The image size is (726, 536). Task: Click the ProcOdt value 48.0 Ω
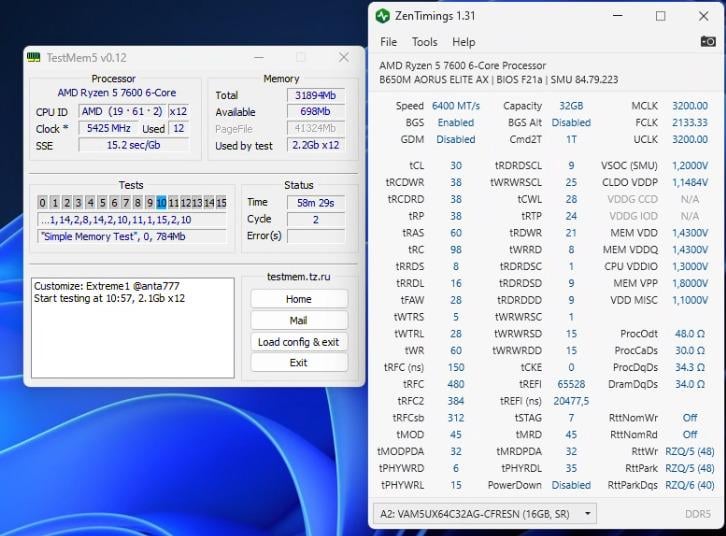690,334
